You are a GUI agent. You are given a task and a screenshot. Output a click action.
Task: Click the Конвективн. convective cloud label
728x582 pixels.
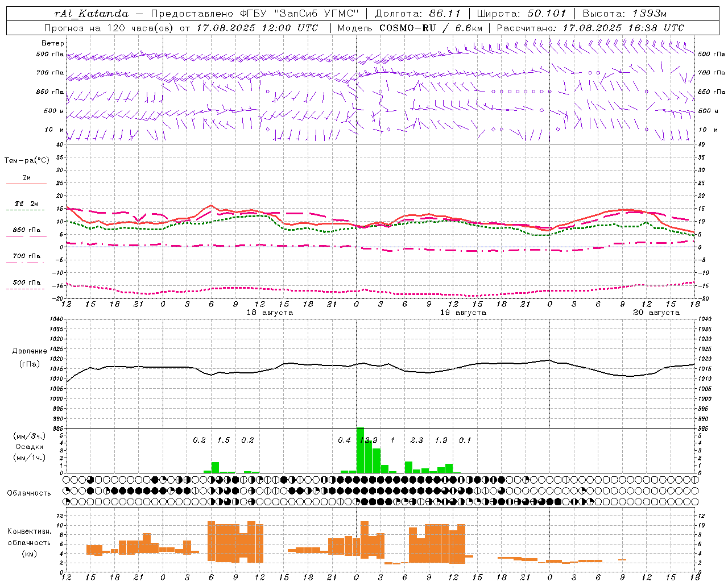point(29,531)
